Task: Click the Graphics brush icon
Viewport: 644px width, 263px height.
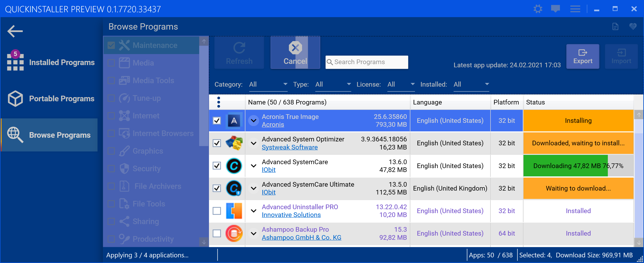Action: (x=124, y=151)
